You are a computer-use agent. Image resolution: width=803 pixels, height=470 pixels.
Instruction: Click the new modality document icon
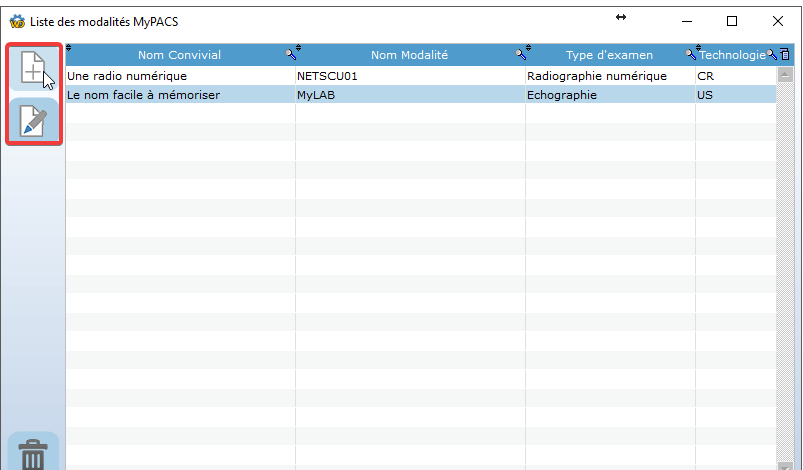coord(33,68)
